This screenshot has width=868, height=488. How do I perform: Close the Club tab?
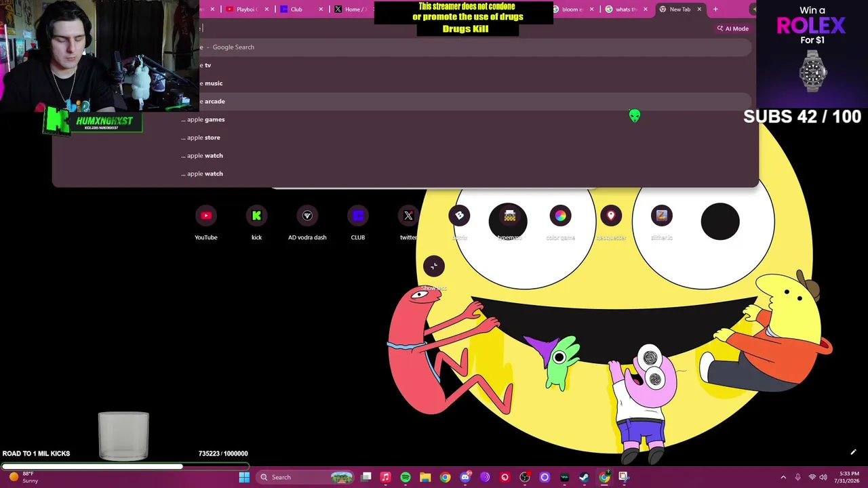(321, 9)
